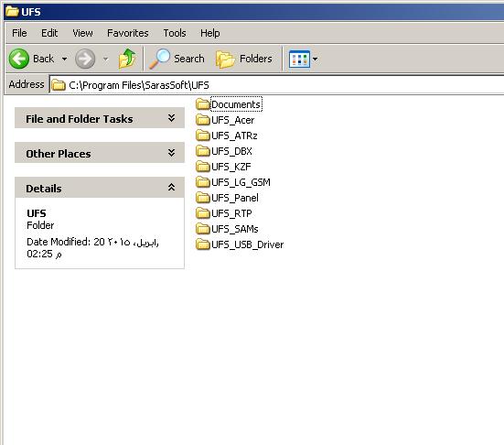Open the Tools menu
Screen dimensions: 504x445
pos(175,33)
